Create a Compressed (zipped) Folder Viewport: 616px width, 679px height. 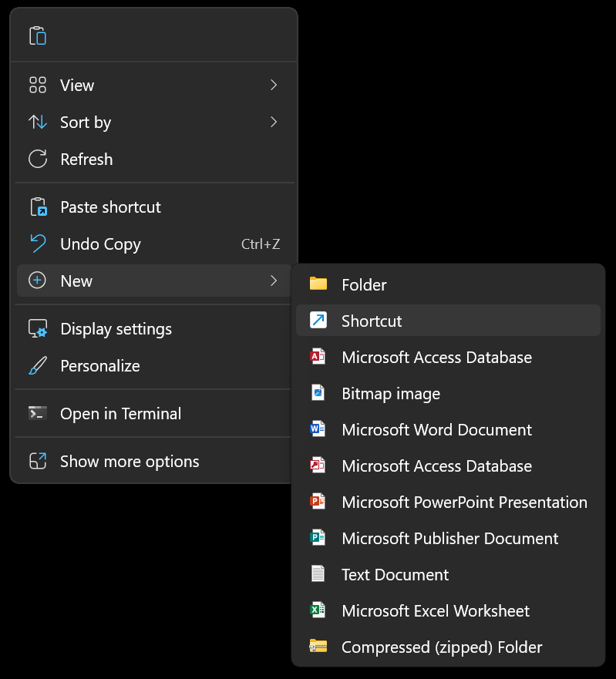pyautogui.click(x=442, y=647)
